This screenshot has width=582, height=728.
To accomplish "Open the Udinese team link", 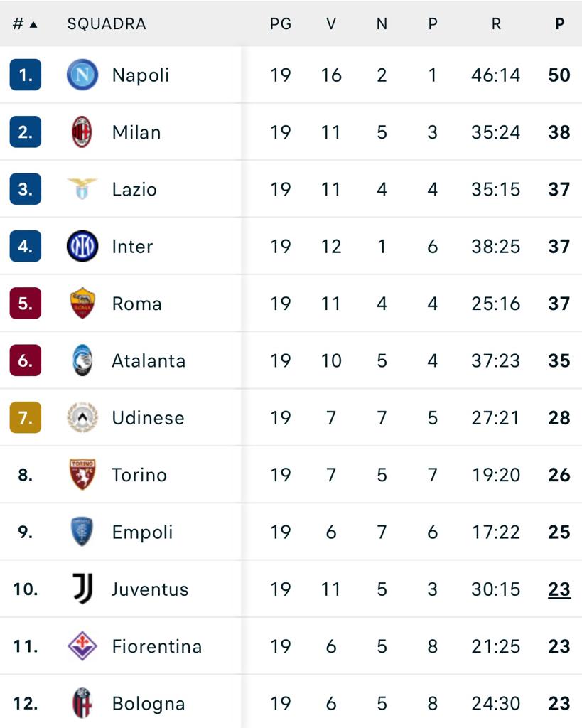I will coord(148,417).
